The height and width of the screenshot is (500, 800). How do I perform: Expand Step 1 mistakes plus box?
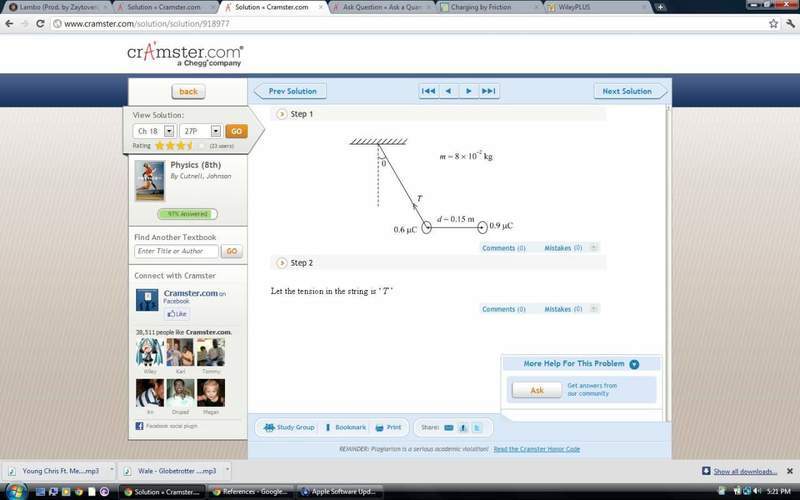593,247
